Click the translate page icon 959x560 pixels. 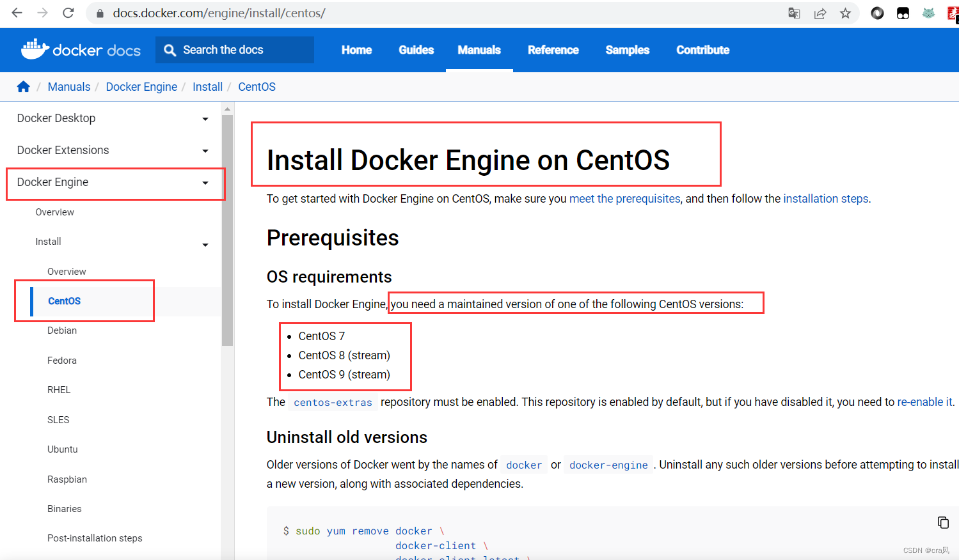[794, 13]
